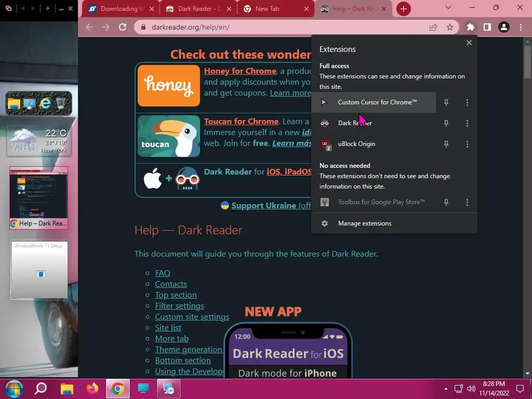Open the Site list link
The height and width of the screenshot is (399, 532).
[x=168, y=327]
